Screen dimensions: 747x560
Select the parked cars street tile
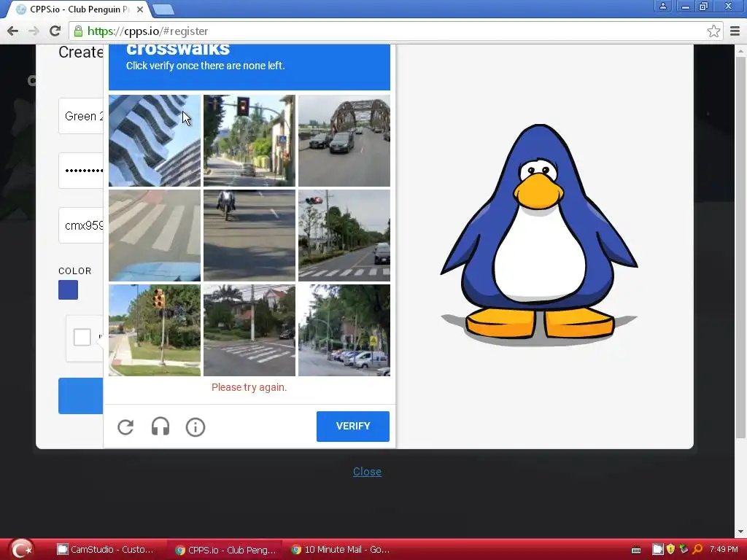click(344, 330)
